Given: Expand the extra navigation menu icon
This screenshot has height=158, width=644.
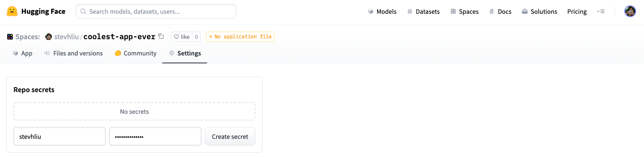Looking at the screenshot, I should tap(601, 12).
